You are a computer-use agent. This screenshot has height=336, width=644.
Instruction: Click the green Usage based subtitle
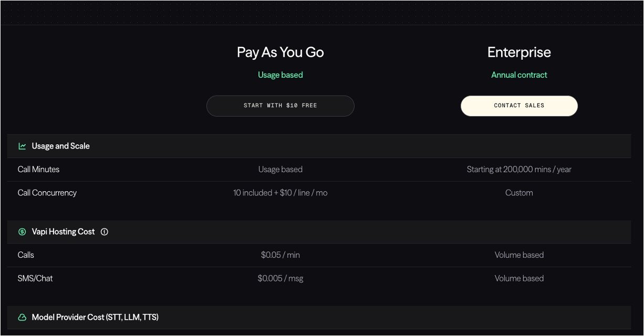coord(280,75)
